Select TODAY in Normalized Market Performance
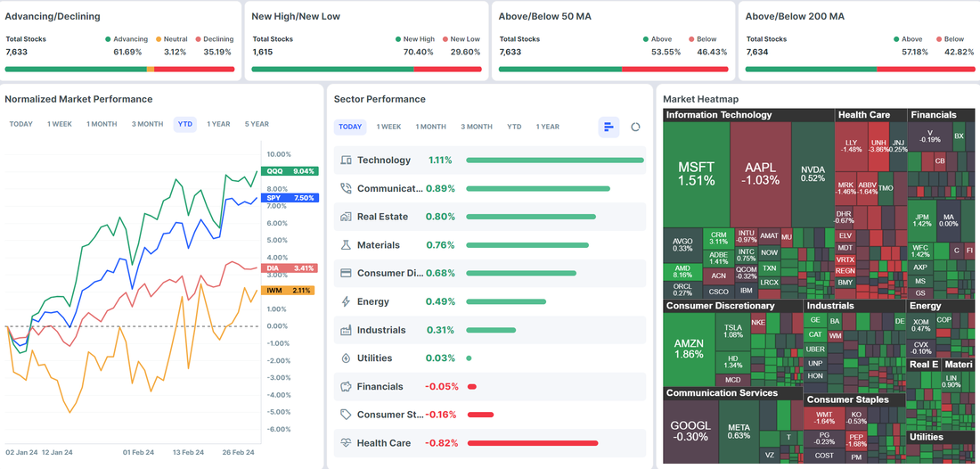 click(21, 125)
